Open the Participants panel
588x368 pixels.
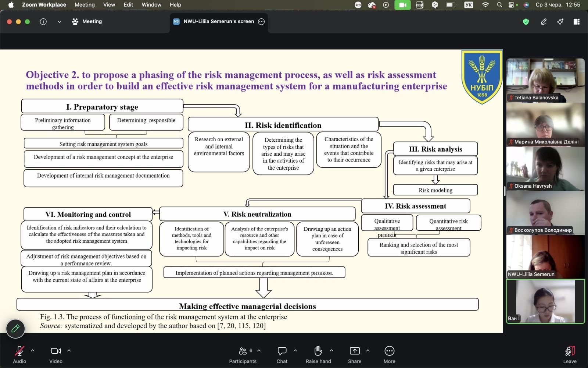click(x=243, y=355)
